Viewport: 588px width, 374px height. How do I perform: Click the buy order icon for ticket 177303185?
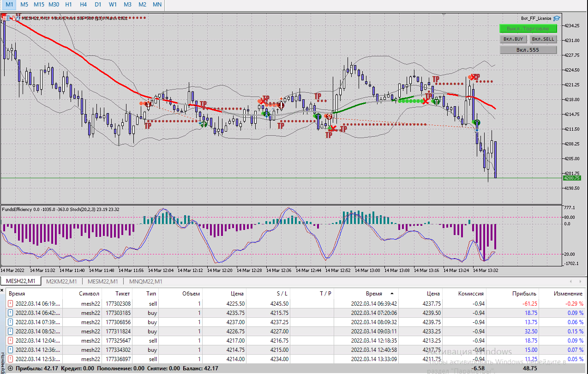point(11,313)
